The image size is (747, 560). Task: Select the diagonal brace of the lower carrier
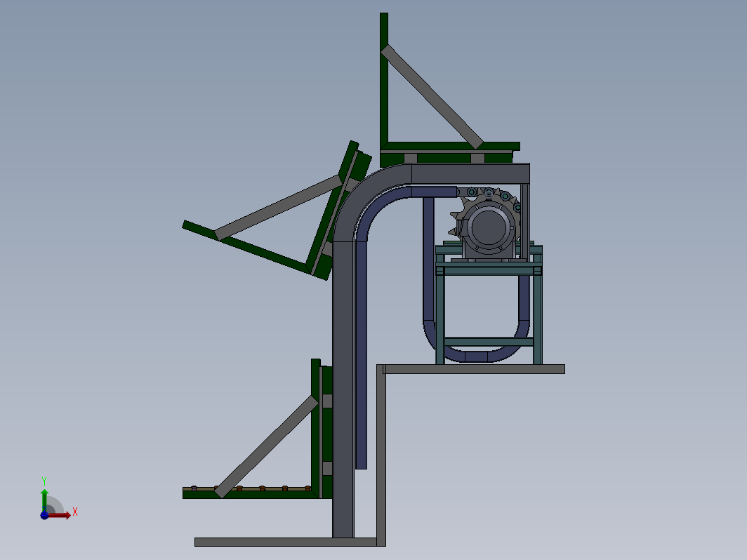click(x=266, y=446)
